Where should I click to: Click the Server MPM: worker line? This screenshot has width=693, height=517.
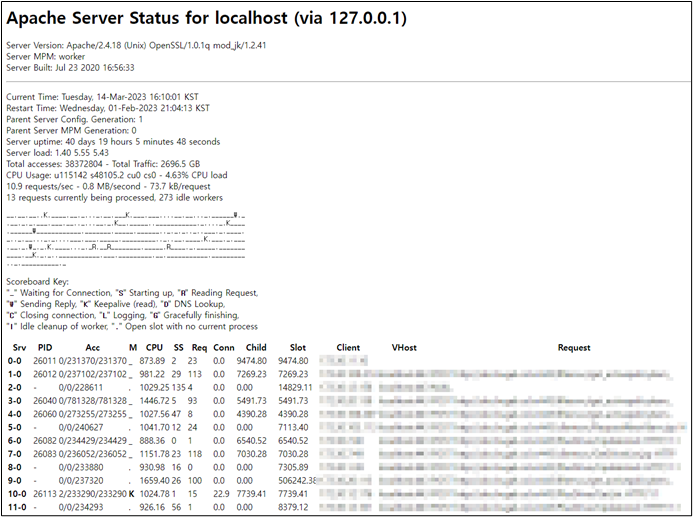tap(46, 57)
